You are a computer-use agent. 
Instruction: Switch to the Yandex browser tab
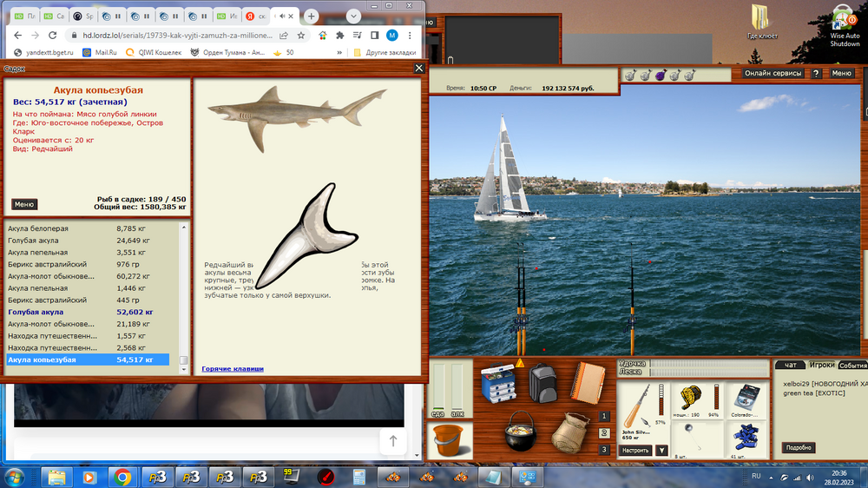pyautogui.click(x=255, y=16)
